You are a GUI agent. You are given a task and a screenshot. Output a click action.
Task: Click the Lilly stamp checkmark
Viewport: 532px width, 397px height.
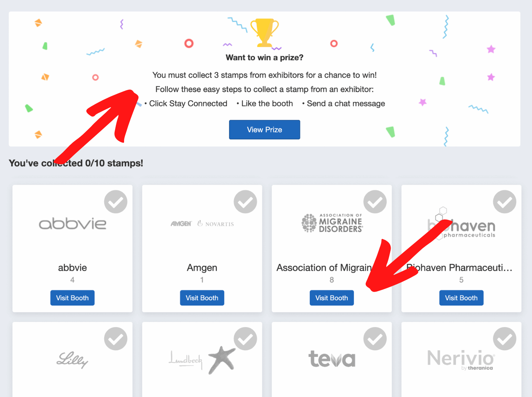(116, 339)
